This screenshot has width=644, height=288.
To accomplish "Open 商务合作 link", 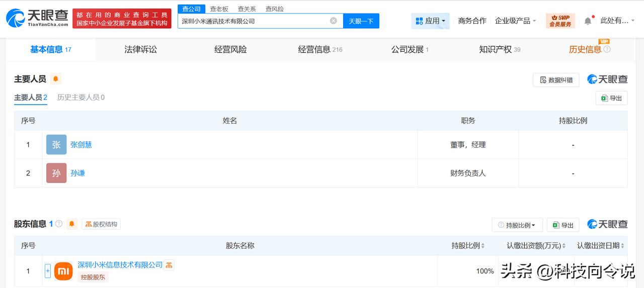I will (x=472, y=21).
